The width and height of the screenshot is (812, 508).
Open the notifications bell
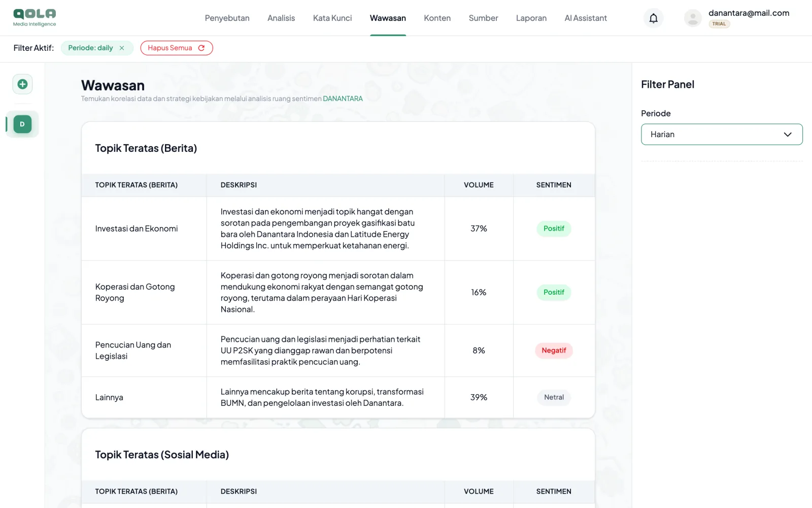pyautogui.click(x=653, y=18)
